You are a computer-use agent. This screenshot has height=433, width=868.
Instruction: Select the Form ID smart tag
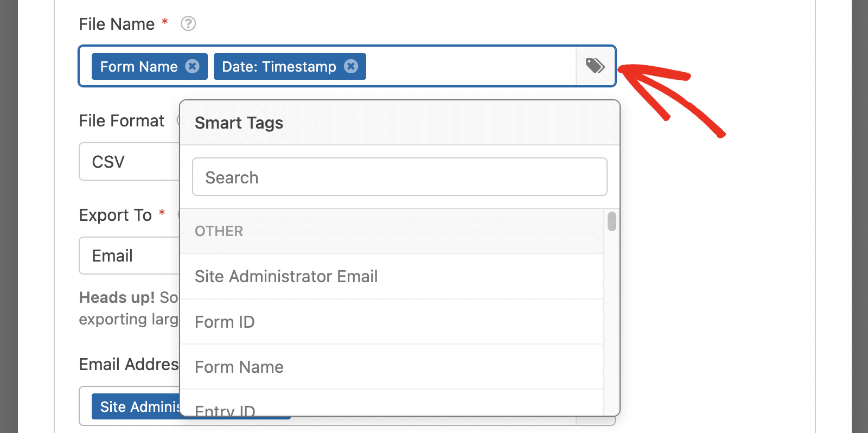click(392, 322)
